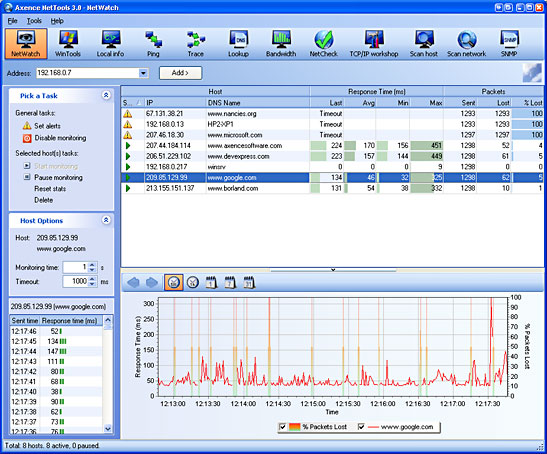Select the www.borland.com host row
The height and width of the screenshot is (454, 547).
click(332, 188)
